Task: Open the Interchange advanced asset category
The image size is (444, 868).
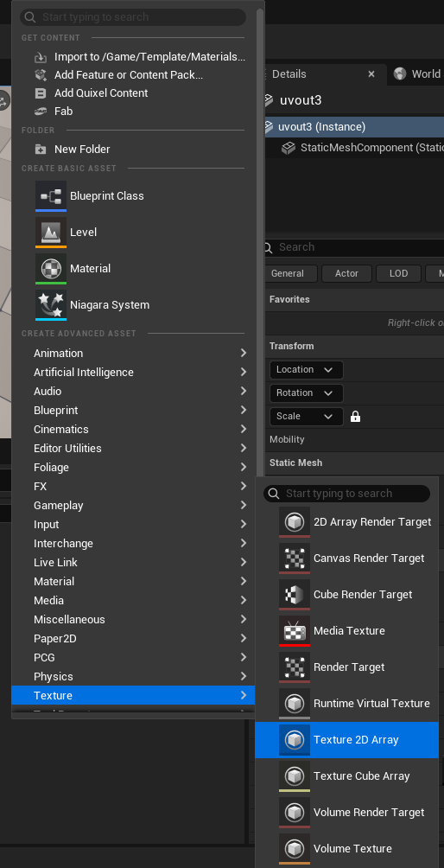Action: (x=133, y=543)
